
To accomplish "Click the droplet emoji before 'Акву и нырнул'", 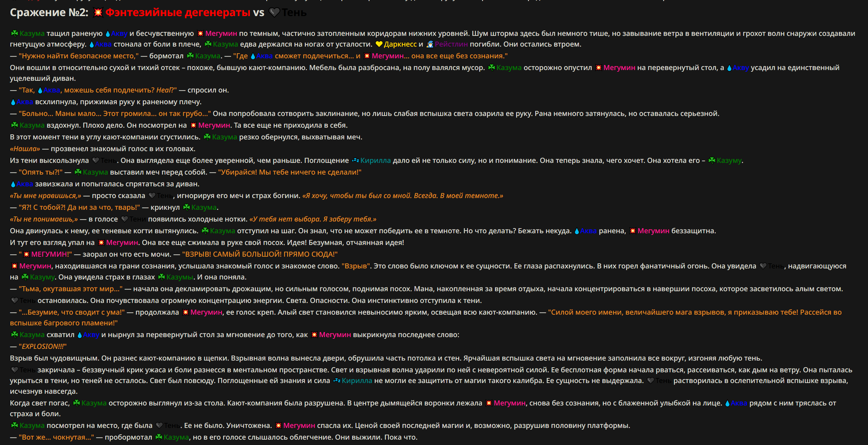I will tap(80, 335).
